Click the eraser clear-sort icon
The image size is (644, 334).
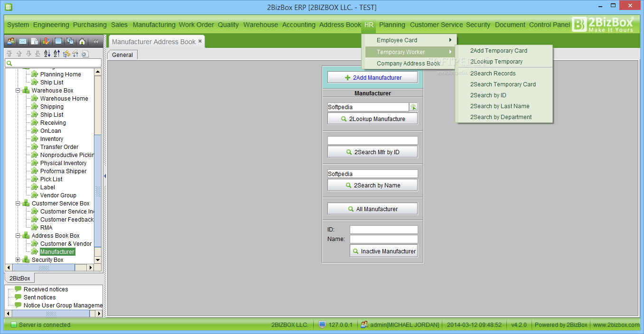(x=75, y=54)
